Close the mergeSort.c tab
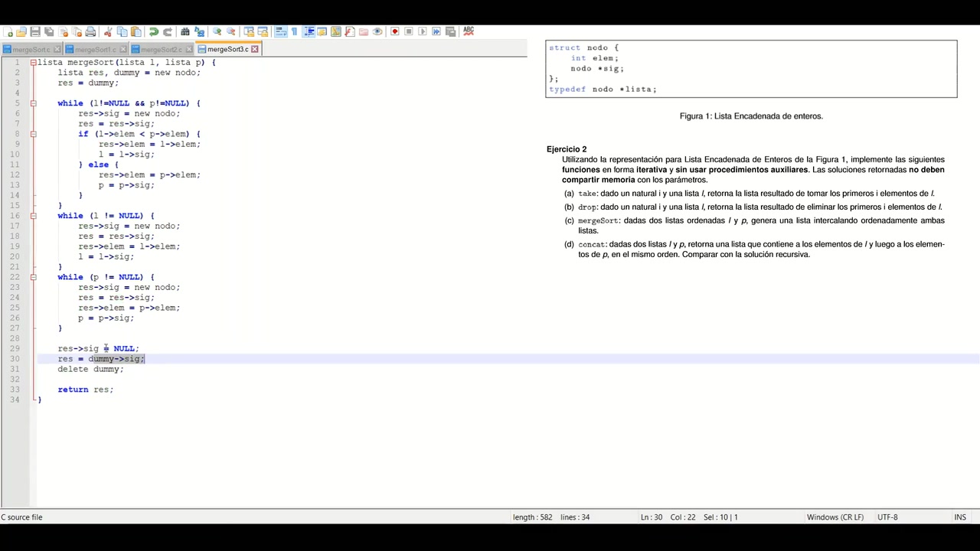 coord(57,50)
